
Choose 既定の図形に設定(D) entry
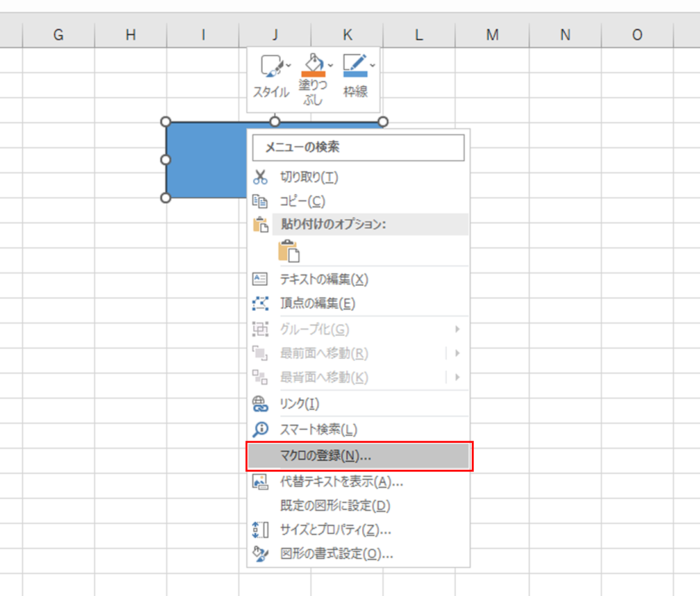point(358,506)
